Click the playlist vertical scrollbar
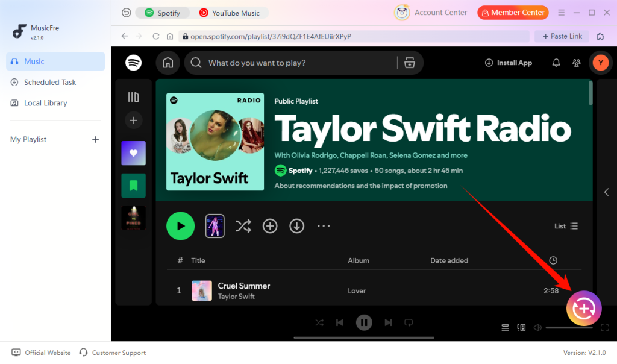 (x=590, y=93)
